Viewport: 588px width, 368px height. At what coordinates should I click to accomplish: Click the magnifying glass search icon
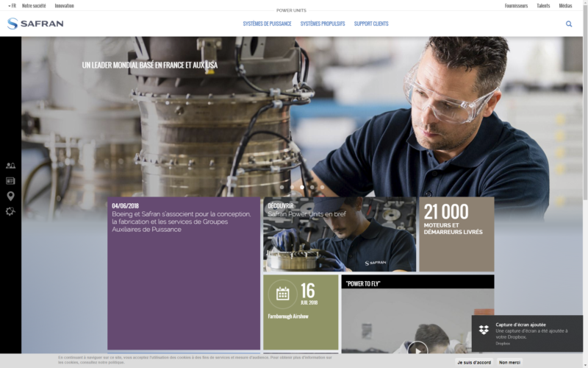point(569,24)
